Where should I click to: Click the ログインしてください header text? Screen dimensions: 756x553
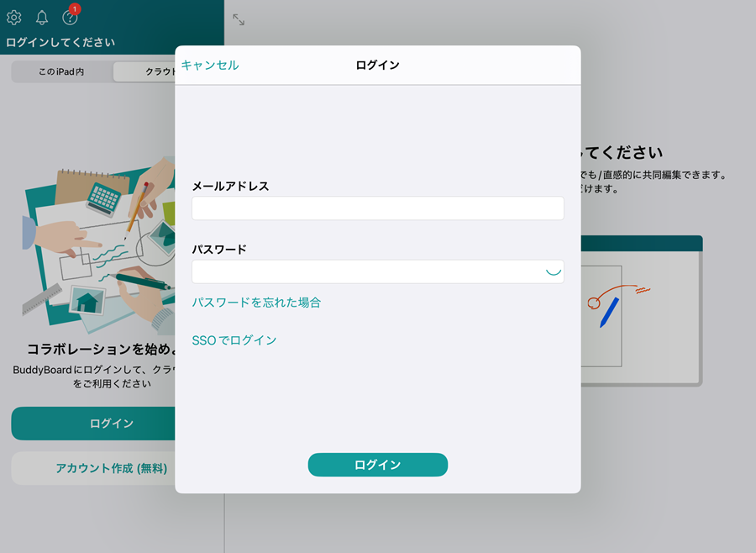(x=60, y=42)
